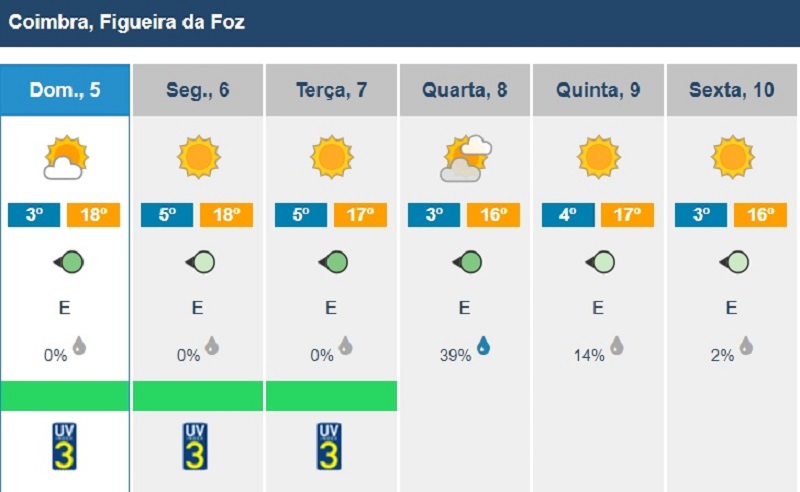Click the UV index 3 icon for Tuesday
Viewport: 800px width, 492px height.
coord(329,446)
